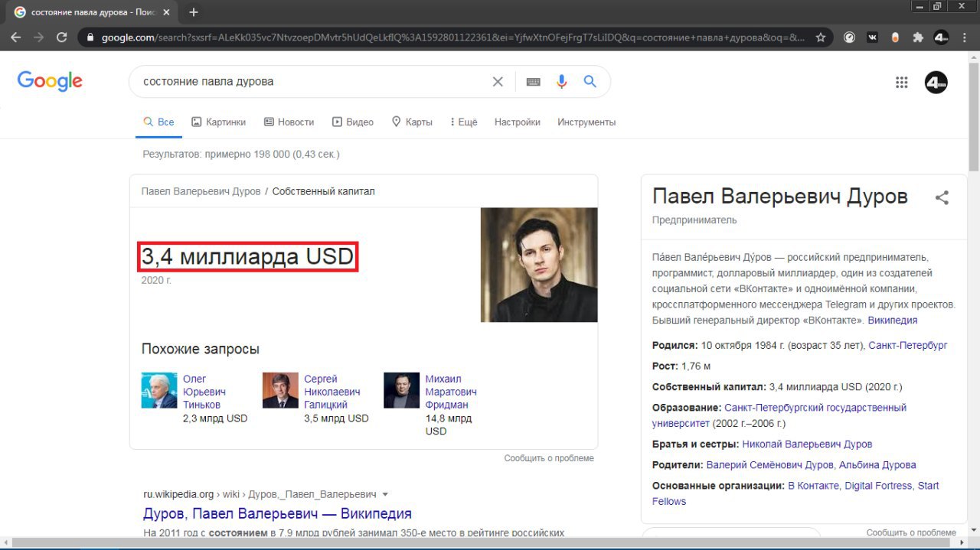Switch to the Новости tab
The height and width of the screenshot is (550, 980).
click(x=289, y=122)
